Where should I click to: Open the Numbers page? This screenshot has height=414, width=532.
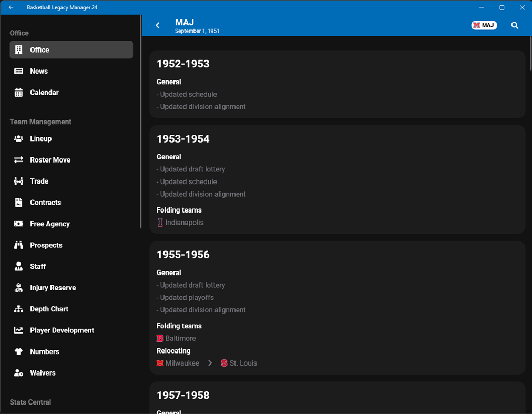coord(71,352)
